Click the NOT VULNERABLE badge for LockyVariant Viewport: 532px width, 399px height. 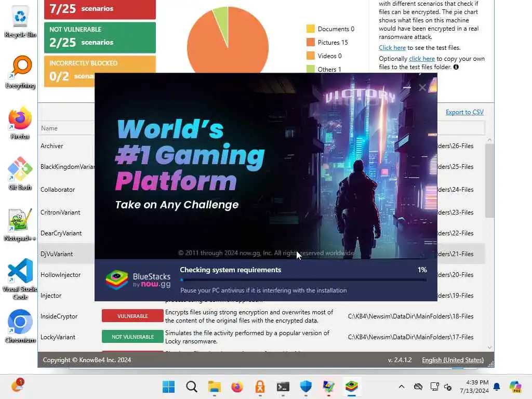(x=132, y=337)
